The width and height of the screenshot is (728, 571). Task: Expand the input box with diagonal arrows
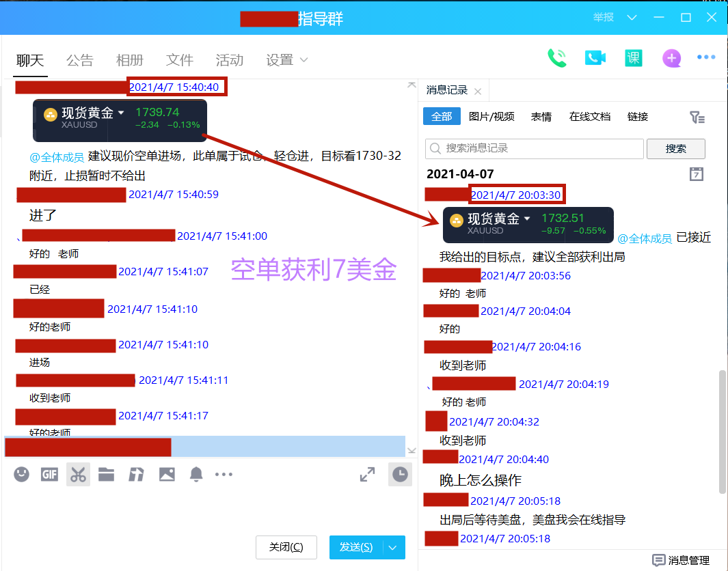(367, 475)
